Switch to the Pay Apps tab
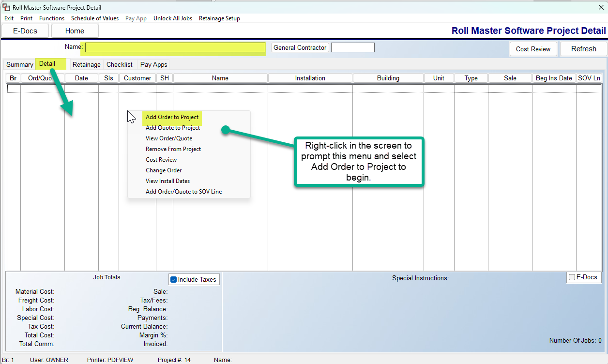Image resolution: width=608 pixels, height=364 pixels. click(153, 64)
